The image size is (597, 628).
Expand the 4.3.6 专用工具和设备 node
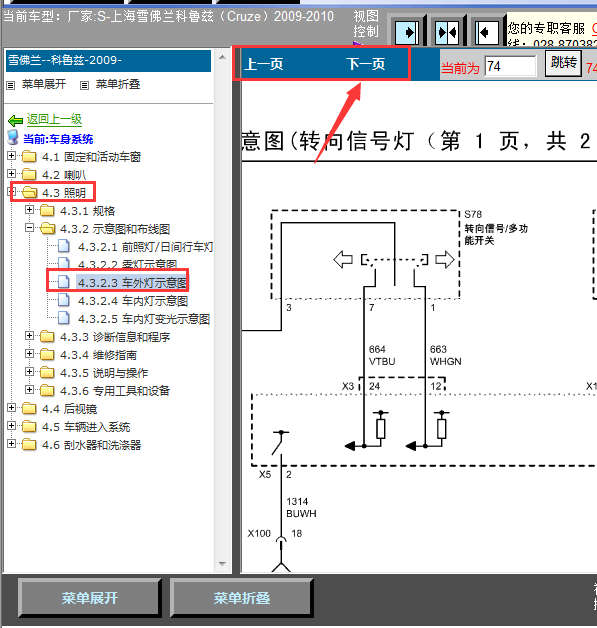(x=29, y=389)
